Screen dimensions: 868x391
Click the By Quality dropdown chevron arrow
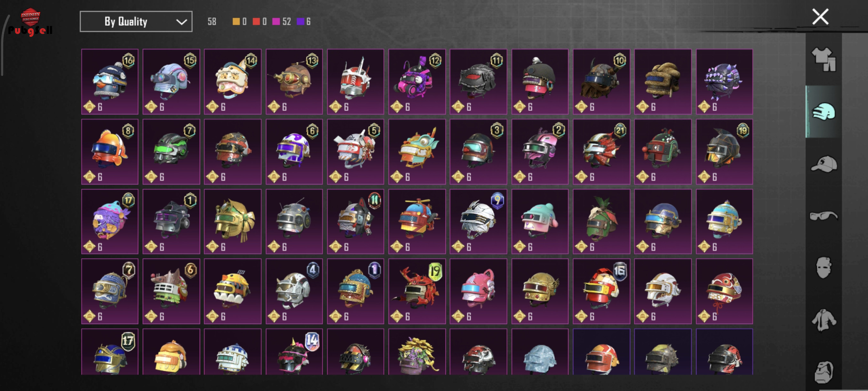pos(181,22)
